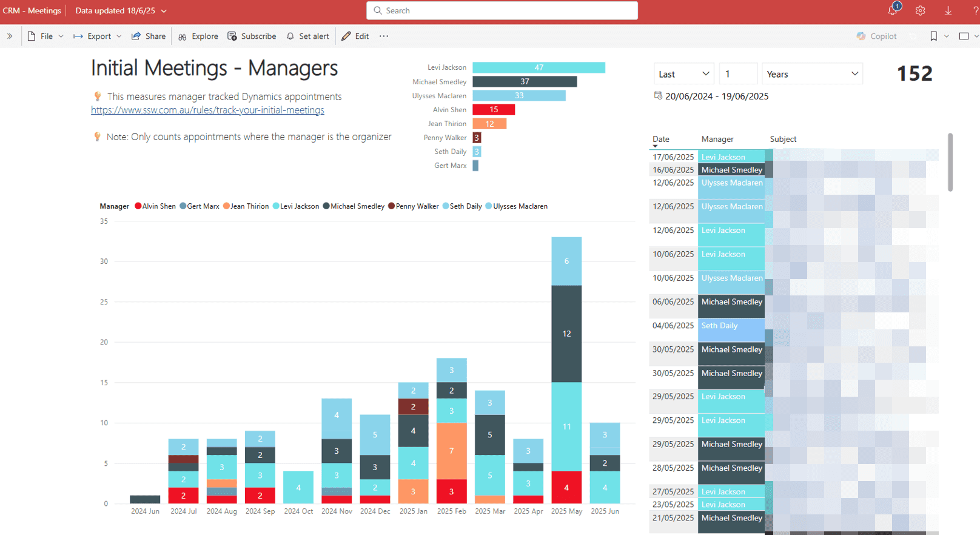Click the Search input box

tap(502, 11)
